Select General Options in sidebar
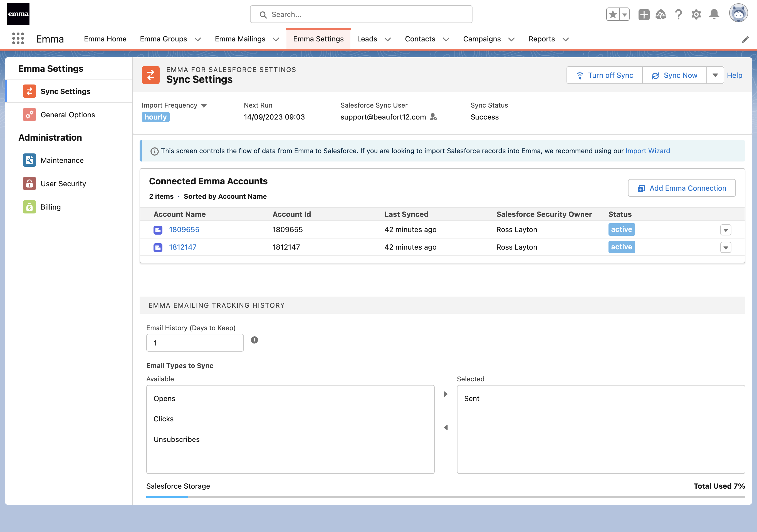 68,115
